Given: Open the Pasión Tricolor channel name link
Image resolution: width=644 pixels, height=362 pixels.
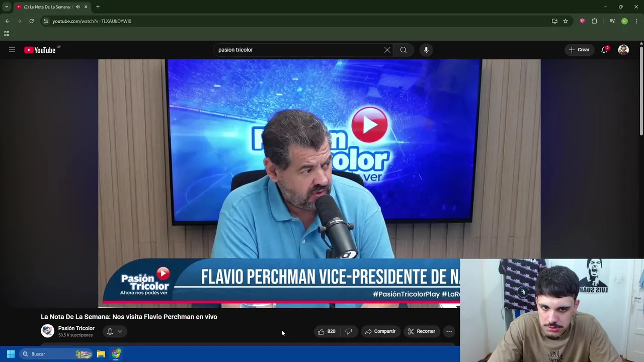Looking at the screenshot, I should click(76, 328).
